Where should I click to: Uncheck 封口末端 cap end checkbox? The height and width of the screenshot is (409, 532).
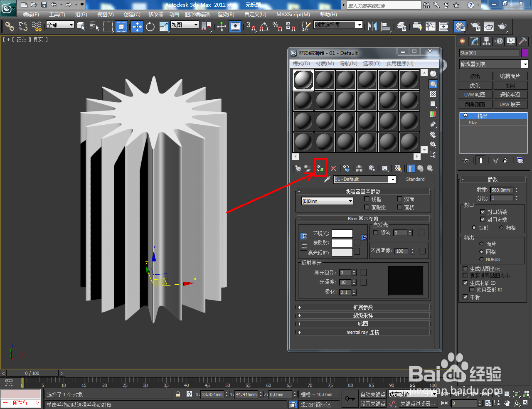(x=483, y=219)
